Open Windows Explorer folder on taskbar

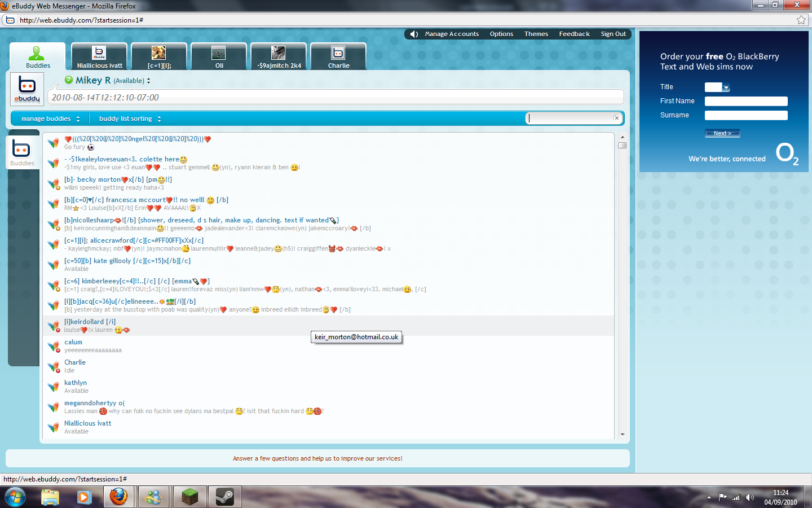[50, 497]
